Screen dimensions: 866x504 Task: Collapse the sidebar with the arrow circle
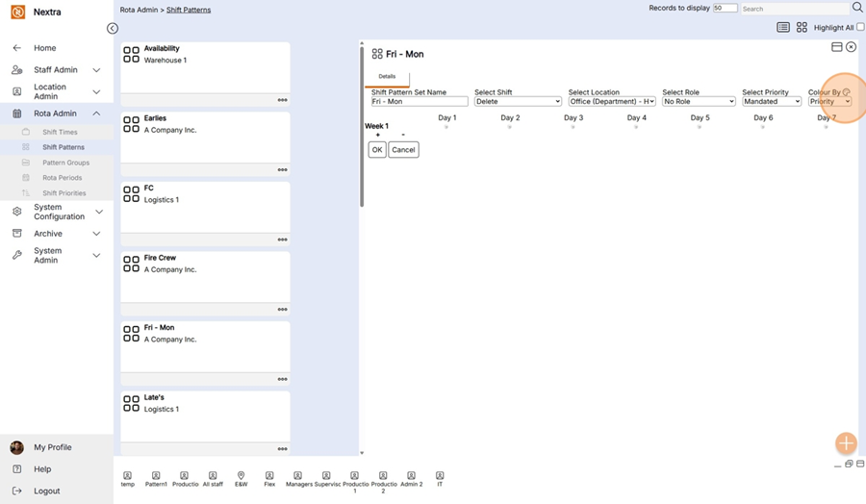tap(113, 28)
